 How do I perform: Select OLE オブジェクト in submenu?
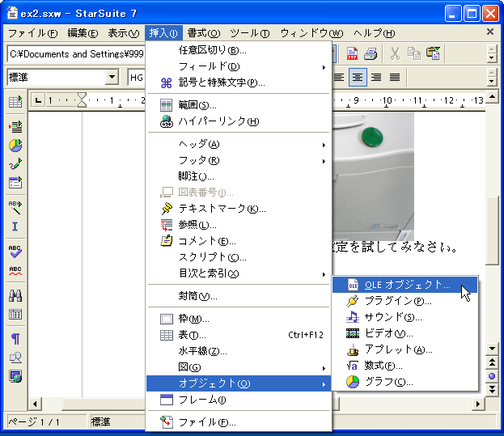click(x=404, y=285)
